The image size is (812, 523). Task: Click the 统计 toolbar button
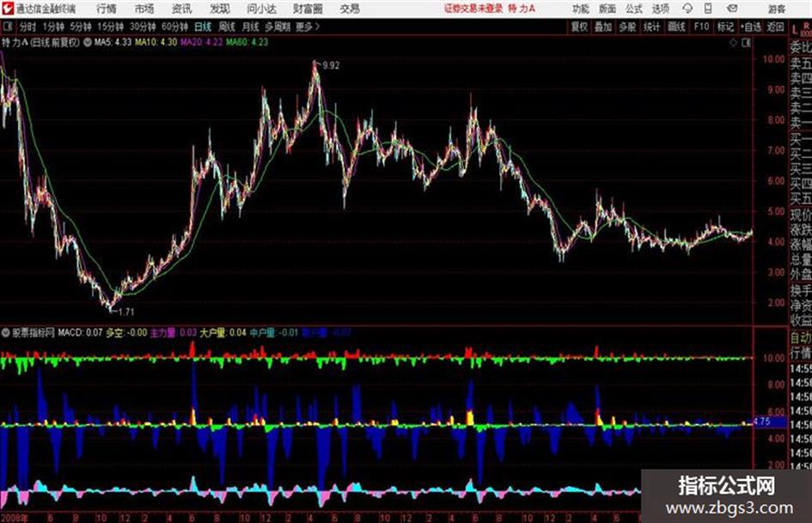coord(651,27)
